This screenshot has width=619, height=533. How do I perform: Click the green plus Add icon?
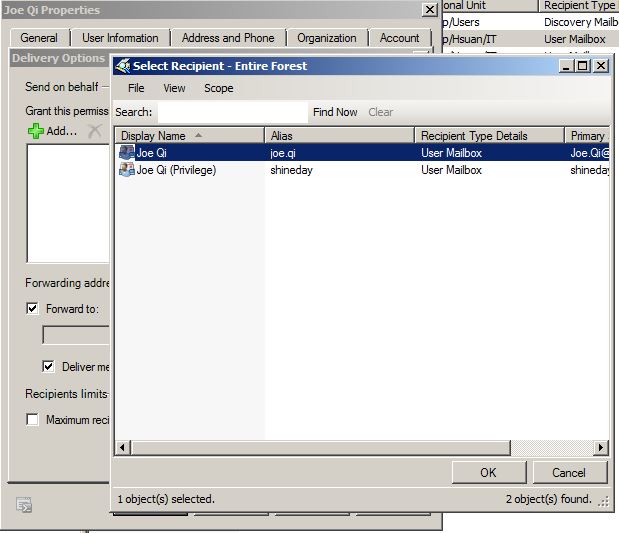(x=36, y=131)
